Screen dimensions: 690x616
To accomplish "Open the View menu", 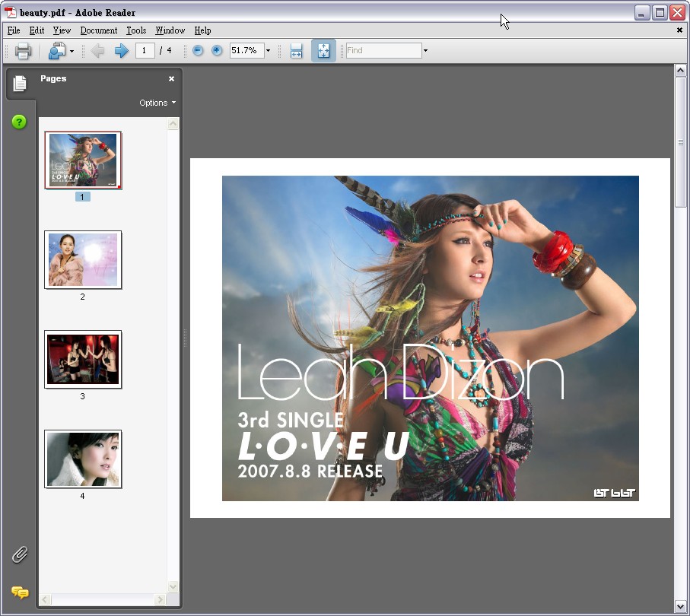I will [x=62, y=30].
